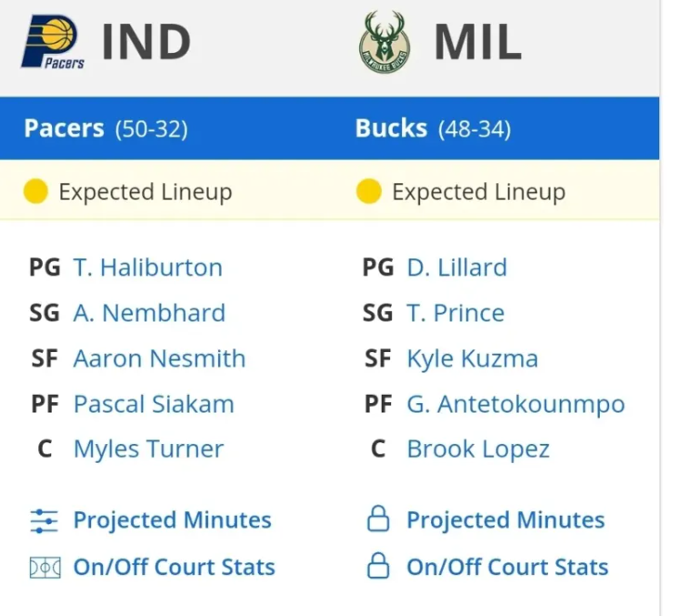Image resolution: width=677 pixels, height=616 pixels.
Task: Select Aaron Nesmith in the Pacers lineup
Action: click(160, 359)
